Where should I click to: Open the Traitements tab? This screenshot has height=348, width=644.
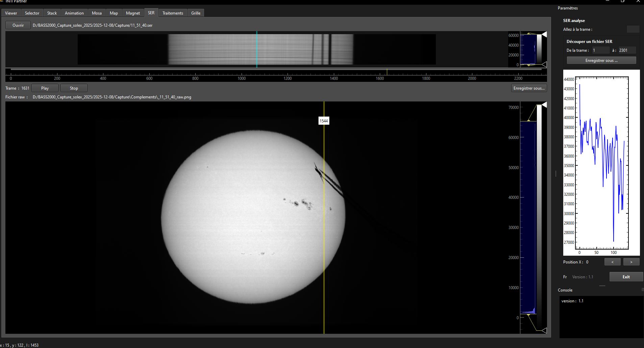[x=173, y=13]
